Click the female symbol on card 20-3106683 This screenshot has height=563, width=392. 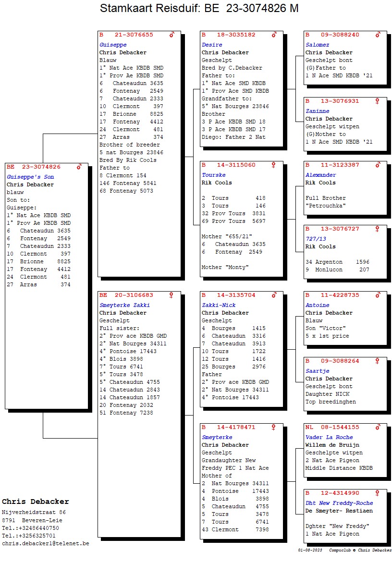coord(172,295)
